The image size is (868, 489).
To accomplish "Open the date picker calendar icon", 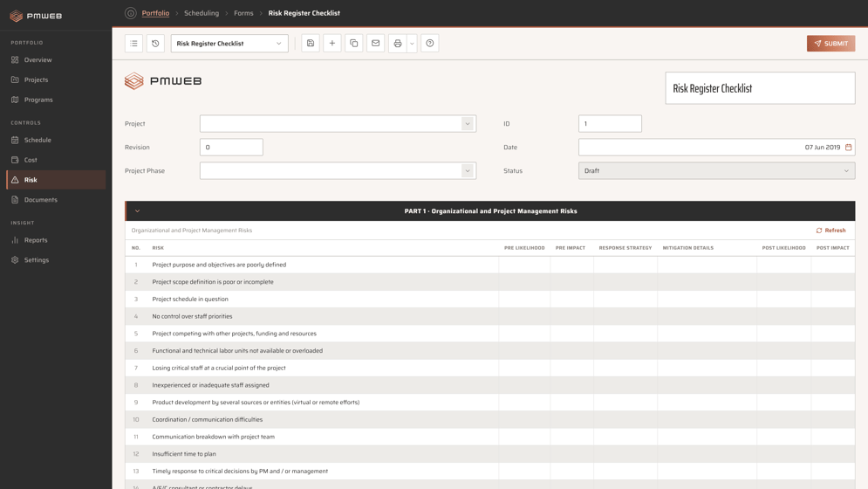I will click(848, 147).
